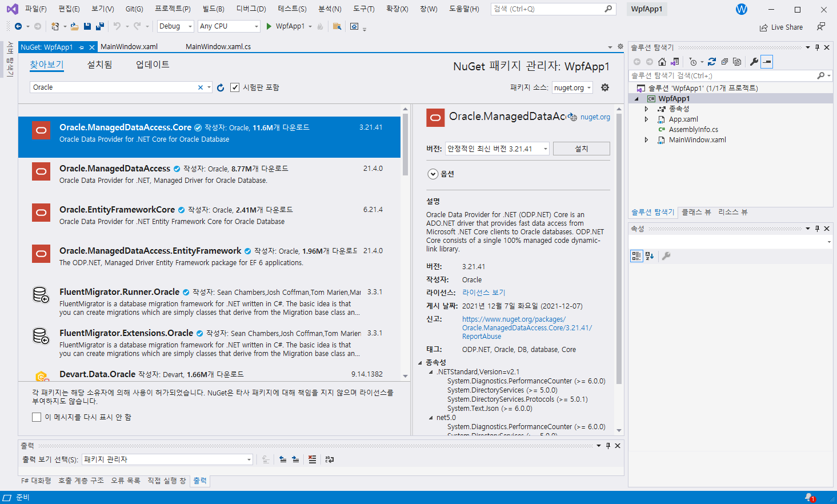Screen dimensions: 837x504
Task: Collapse the WpfApp1 project node
Action: (x=636, y=99)
